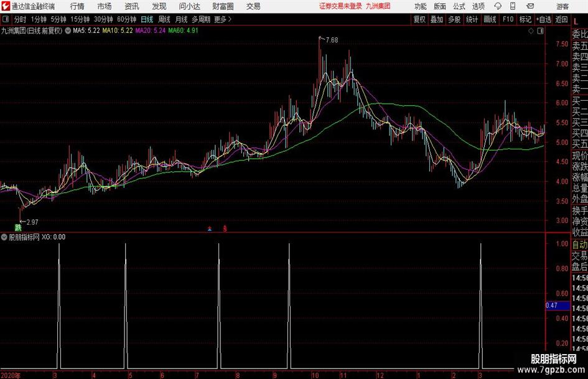588x379 pixels.
Task: Switch to 1分钟 period
Action: (39, 19)
